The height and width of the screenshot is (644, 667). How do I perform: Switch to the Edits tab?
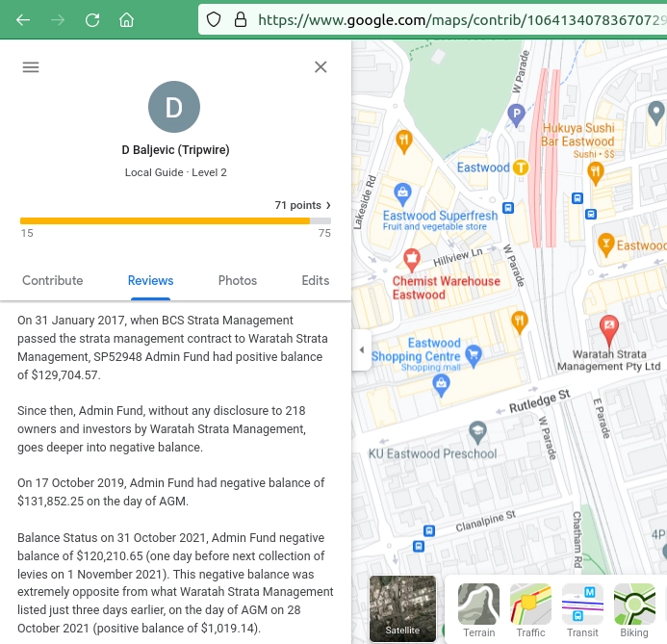[315, 280]
